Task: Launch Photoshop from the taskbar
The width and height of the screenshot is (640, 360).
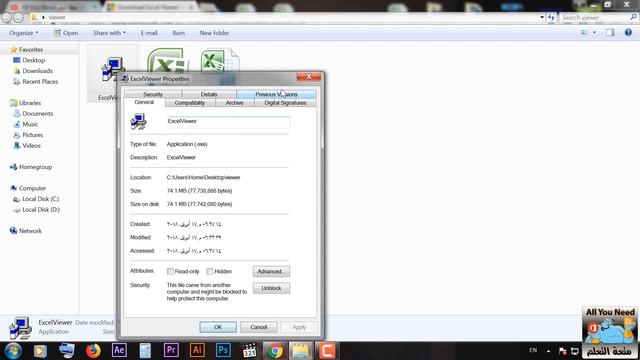Action: click(x=223, y=350)
